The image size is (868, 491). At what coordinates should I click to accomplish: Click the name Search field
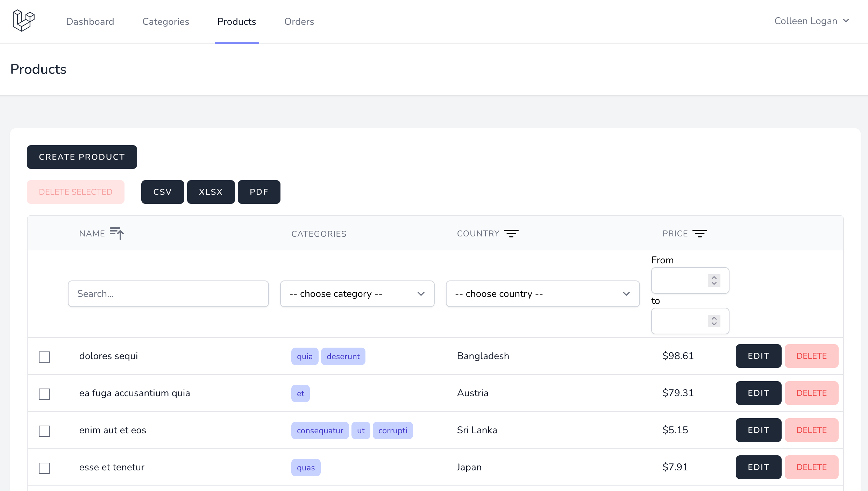pyautogui.click(x=168, y=294)
